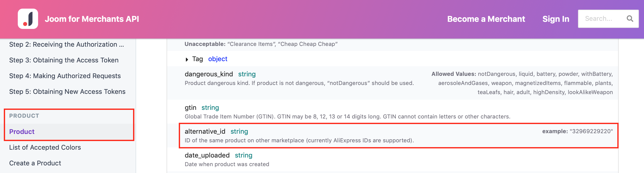Click the alternative_id field name
The width and height of the screenshot is (644, 173).
[x=205, y=131]
